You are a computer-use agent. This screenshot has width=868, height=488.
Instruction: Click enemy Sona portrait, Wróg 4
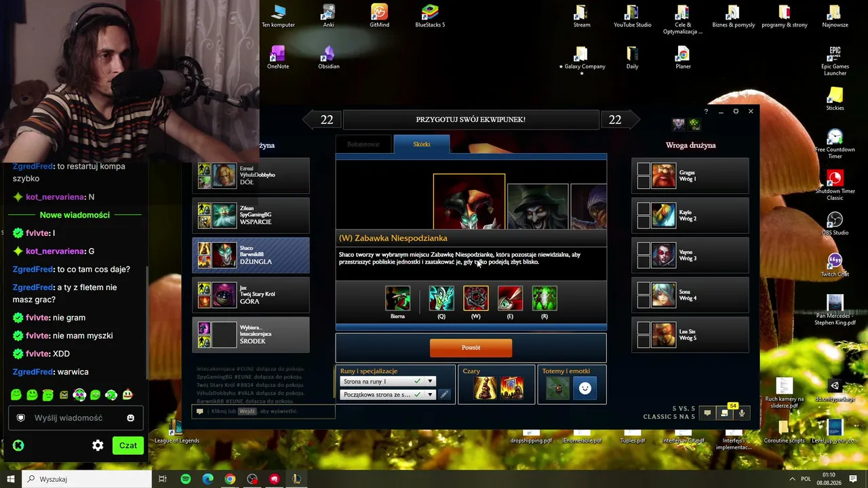(x=664, y=296)
